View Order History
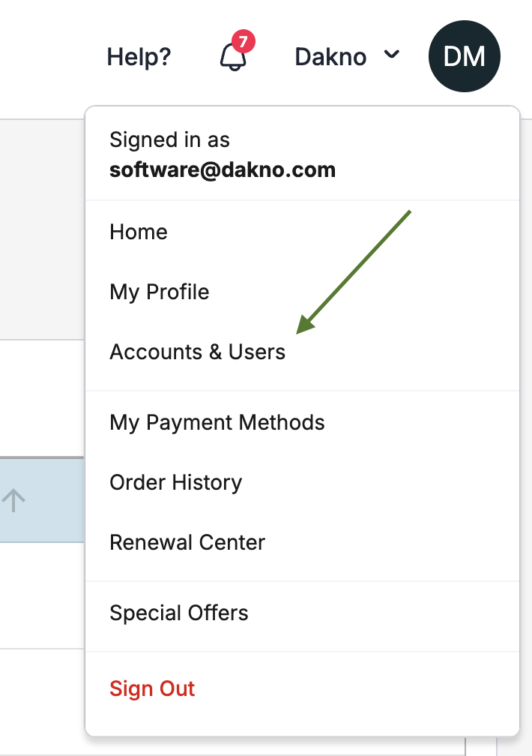The height and width of the screenshot is (756, 532). coord(176,482)
